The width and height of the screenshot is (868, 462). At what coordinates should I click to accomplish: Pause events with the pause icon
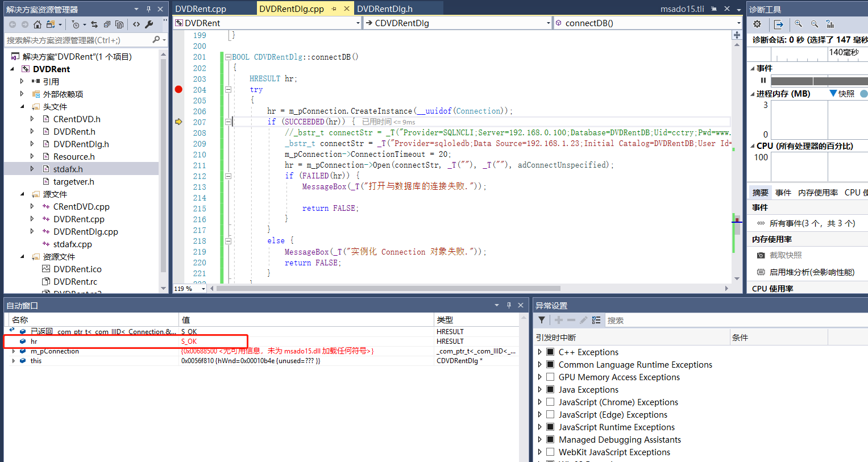763,80
